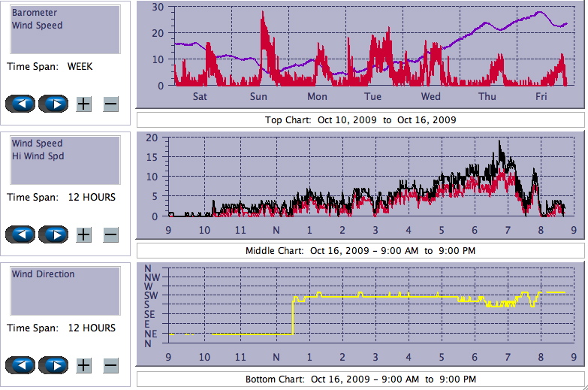Viewport: 588px width, 390px height.
Task: Click the top chart back arrow button
Action: click(20, 104)
